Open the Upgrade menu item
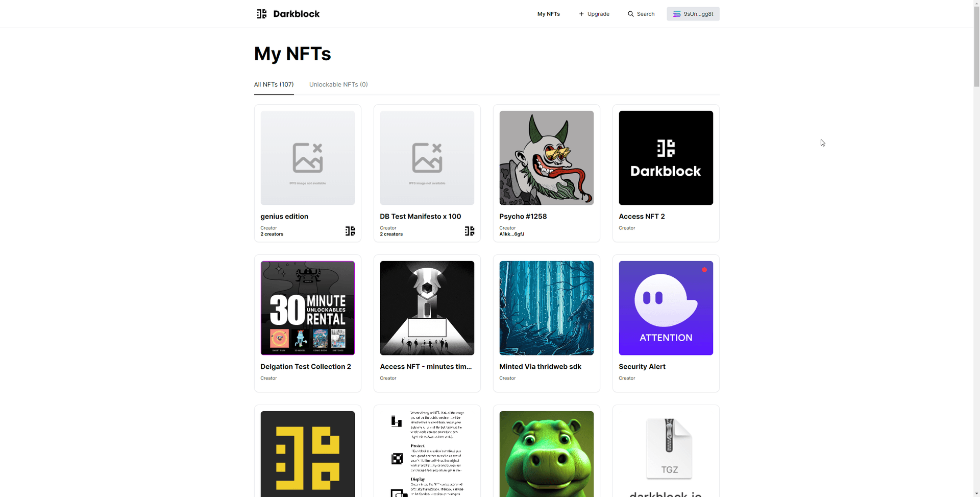The width and height of the screenshot is (980, 497). point(594,14)
